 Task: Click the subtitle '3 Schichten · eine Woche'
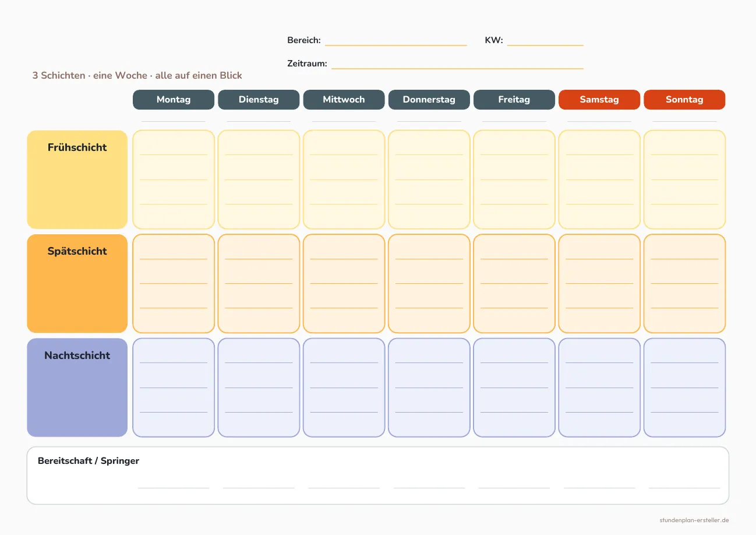90,76
